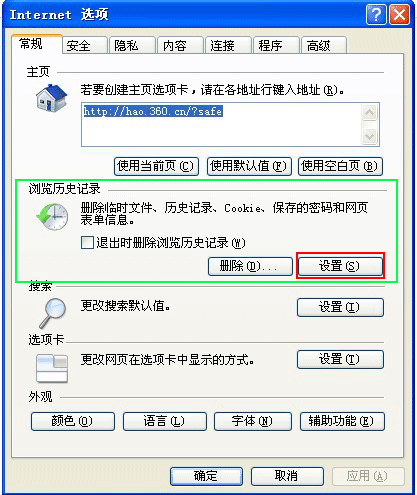Click the question mark help button

(376, 15)
